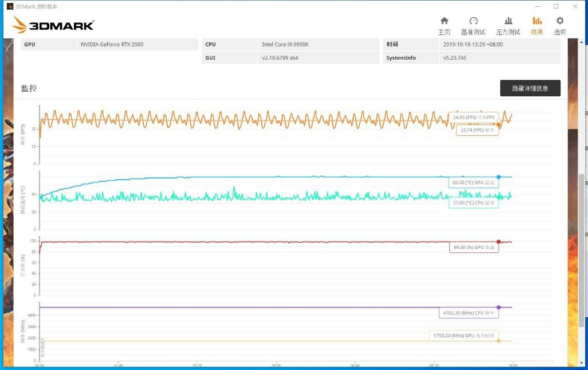Click the blue GPU temperature data point
The height and width of the screenshot is (370, 588).
click(499, 177)
